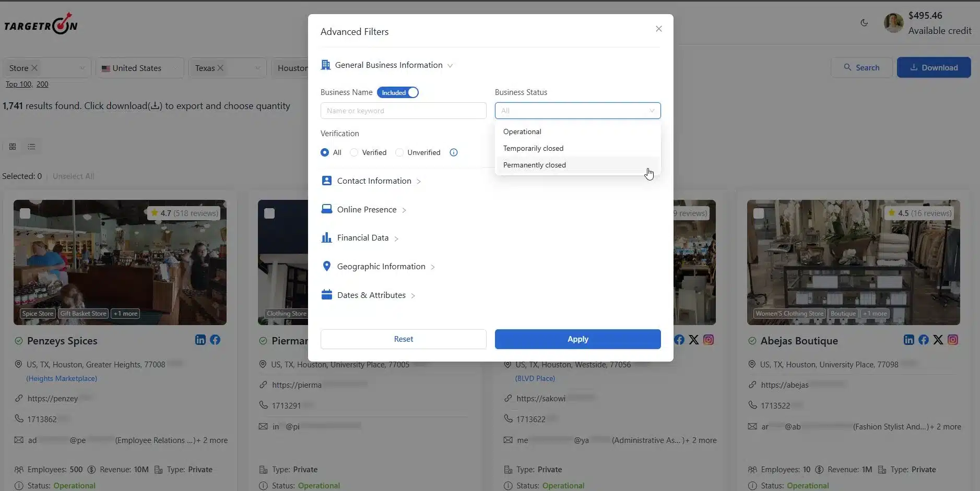Open Abejas Boutique X profile icon

[x=938, y=340]
